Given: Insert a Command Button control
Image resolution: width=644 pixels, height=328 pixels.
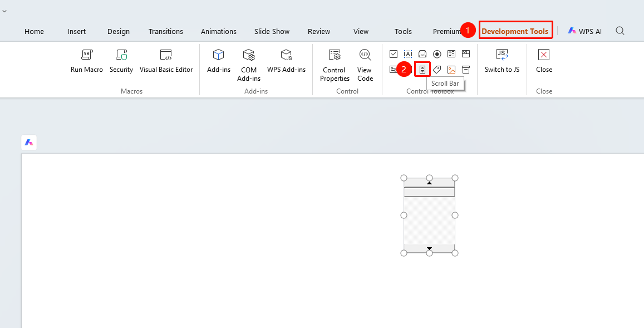Looking at the screenshot, I should coord(422,54).
